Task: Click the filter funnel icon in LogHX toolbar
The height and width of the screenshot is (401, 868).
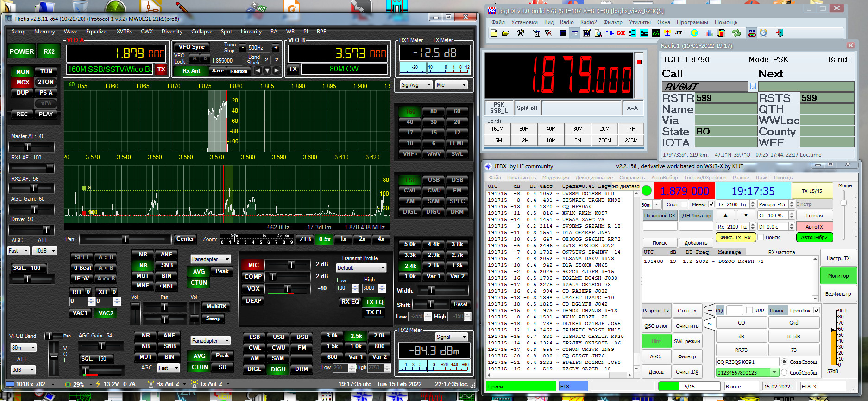Action: click(536, 33)
